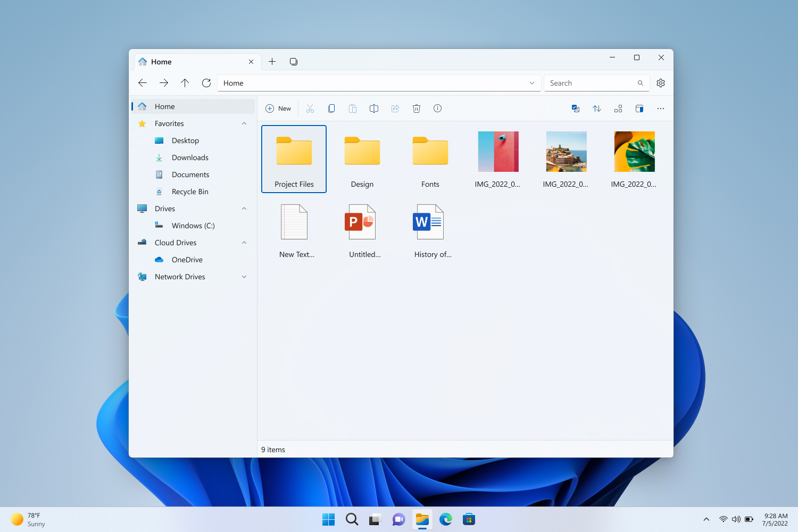Viewport: 798px width, 532px height.
Task: Collapse the Favorites section
Action: tap(244, 123)
